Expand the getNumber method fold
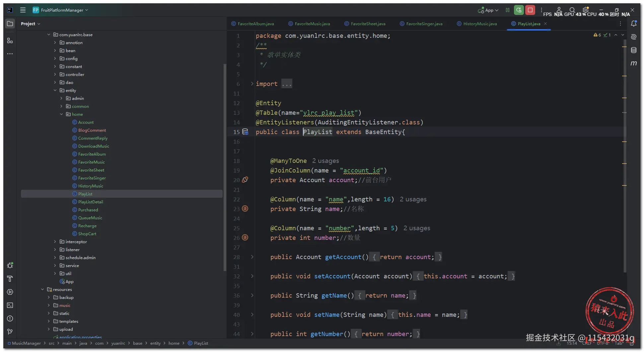 [252, 334]
